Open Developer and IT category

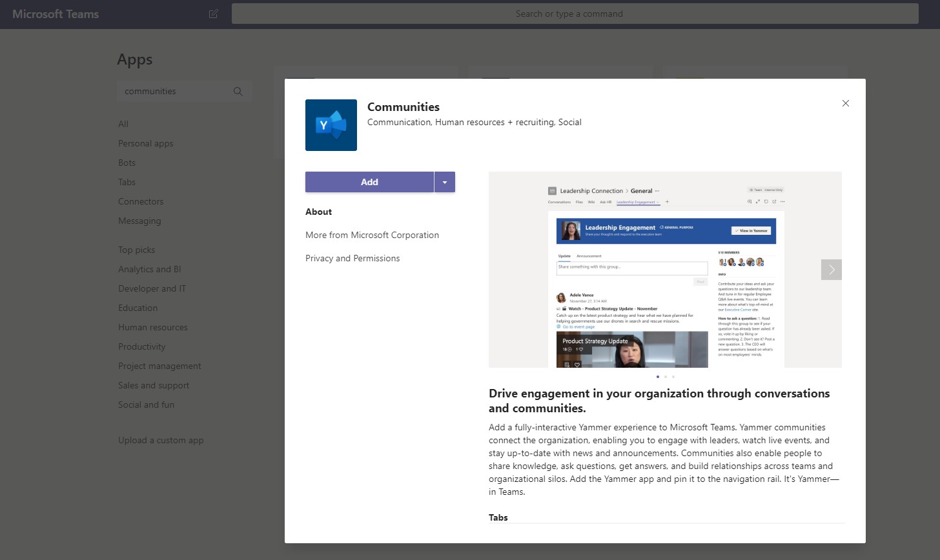coord(152,288)
